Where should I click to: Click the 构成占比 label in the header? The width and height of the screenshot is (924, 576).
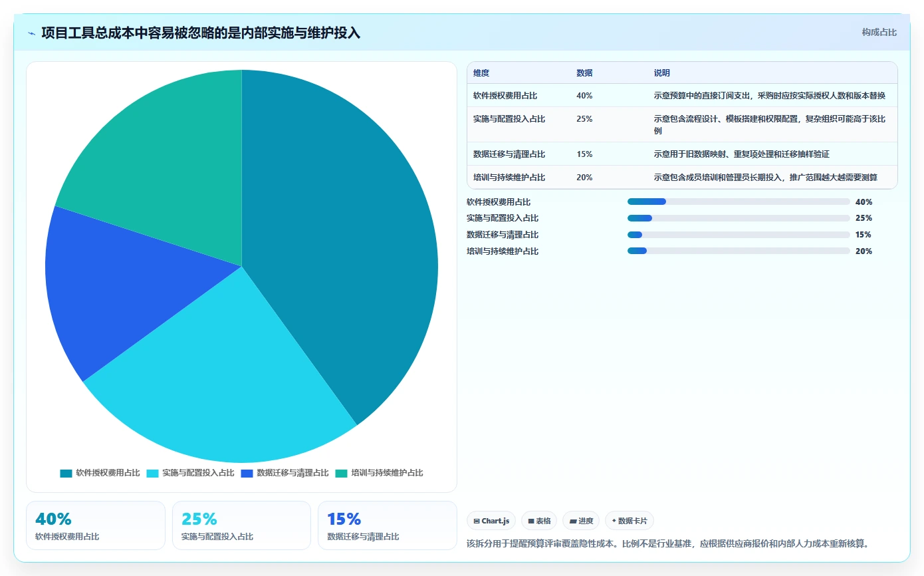coord(879,32)
